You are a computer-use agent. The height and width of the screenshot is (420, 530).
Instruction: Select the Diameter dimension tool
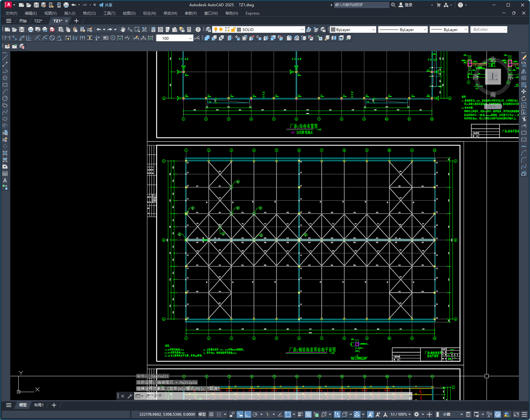coord(52,38)
